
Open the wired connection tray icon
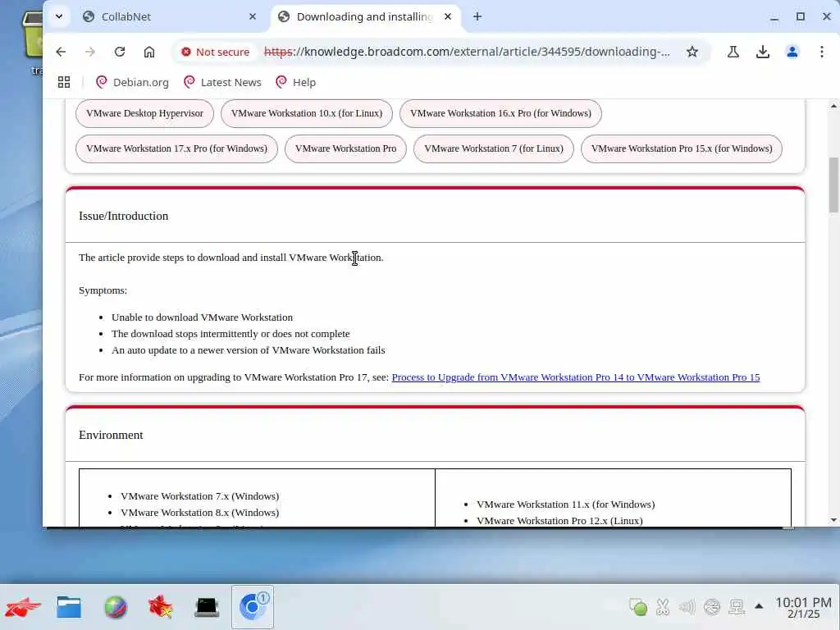(x=737, y=606)
